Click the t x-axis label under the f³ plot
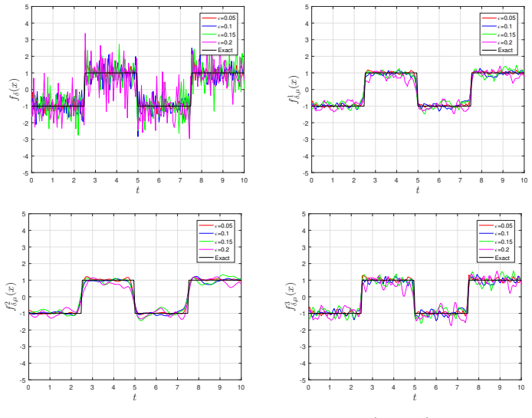This screenshot has width=532, height=418. click(x=415, y=397)
